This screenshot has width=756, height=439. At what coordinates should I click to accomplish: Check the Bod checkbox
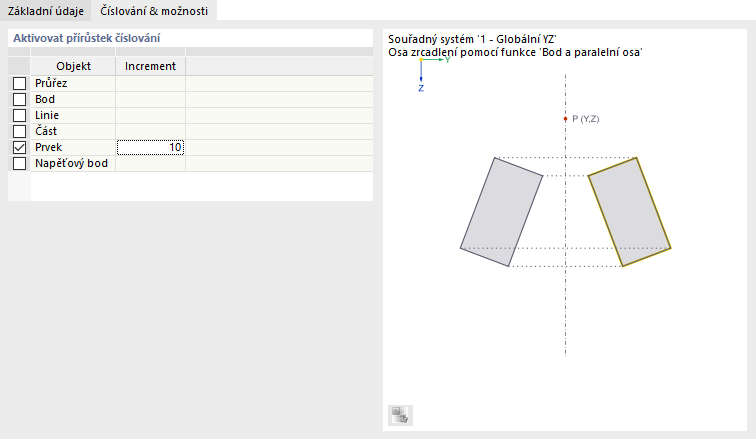(19, 100)
